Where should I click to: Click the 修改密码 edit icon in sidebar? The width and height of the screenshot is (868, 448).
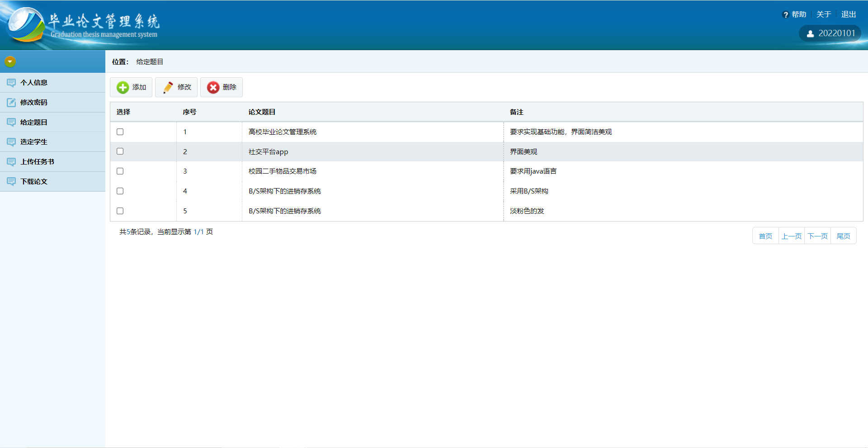pos(11,103)
